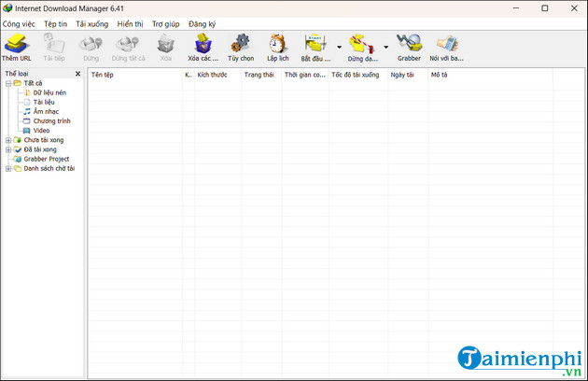Open dropdown arrow next to Dừng da...
The image size is (588, 381).
click(x=385, y=48)
